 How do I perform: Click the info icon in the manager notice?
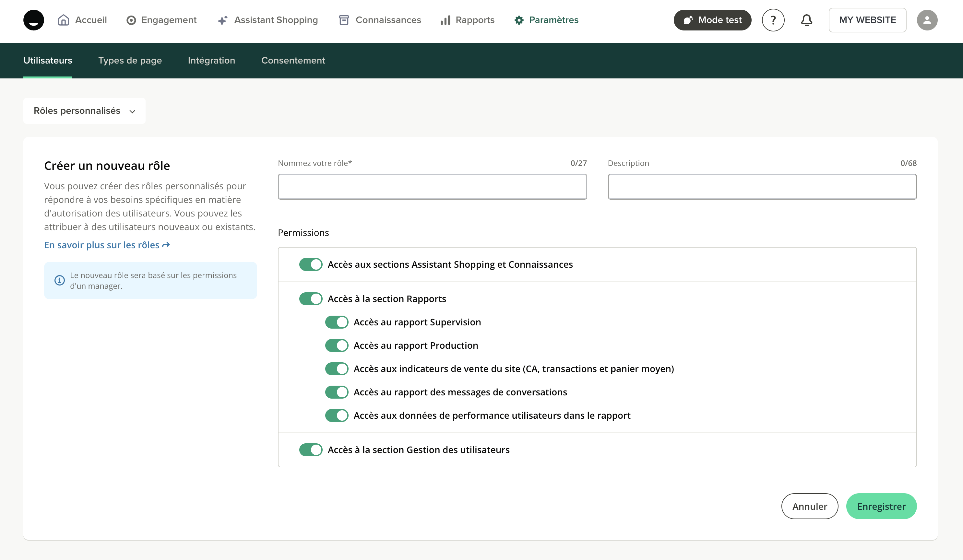[x=60, y=280]
